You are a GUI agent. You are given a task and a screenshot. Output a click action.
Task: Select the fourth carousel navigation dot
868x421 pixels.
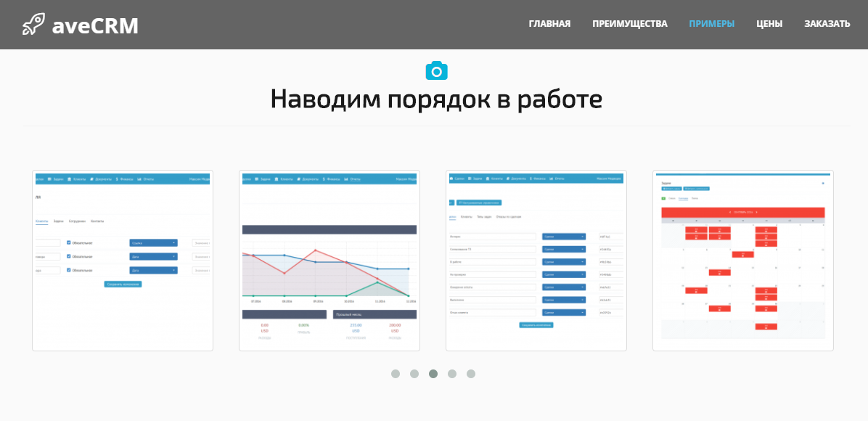[x=452, y=374]
